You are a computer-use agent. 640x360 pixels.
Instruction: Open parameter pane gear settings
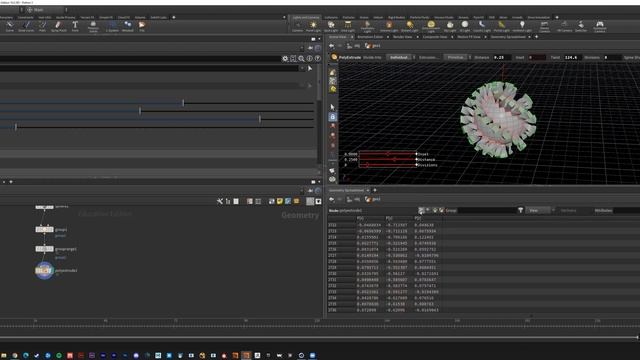tap(285, 59)
